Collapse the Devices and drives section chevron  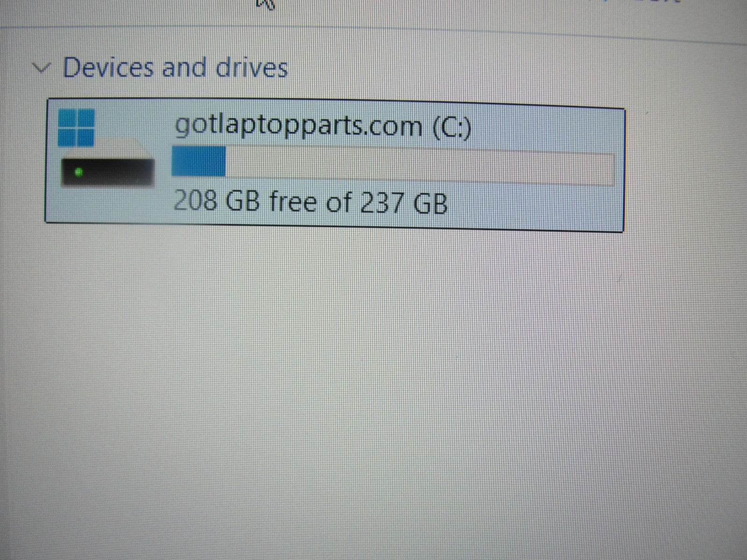42,69
